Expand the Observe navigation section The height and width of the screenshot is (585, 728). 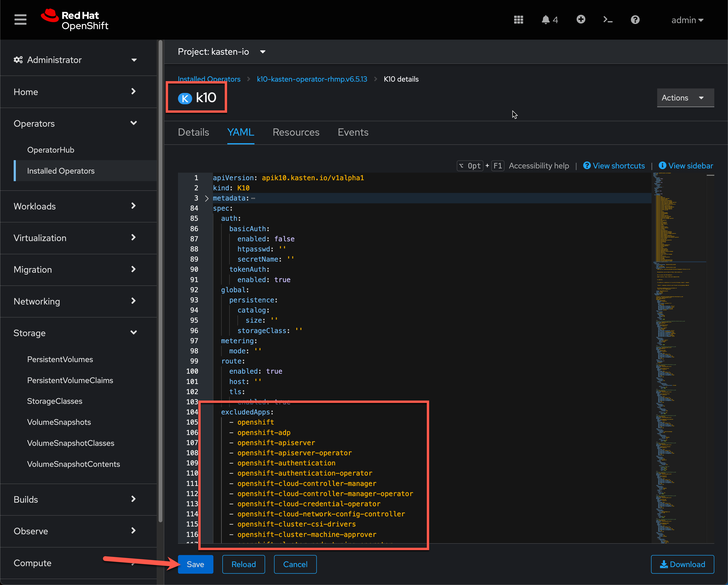[x=75, y=531]
